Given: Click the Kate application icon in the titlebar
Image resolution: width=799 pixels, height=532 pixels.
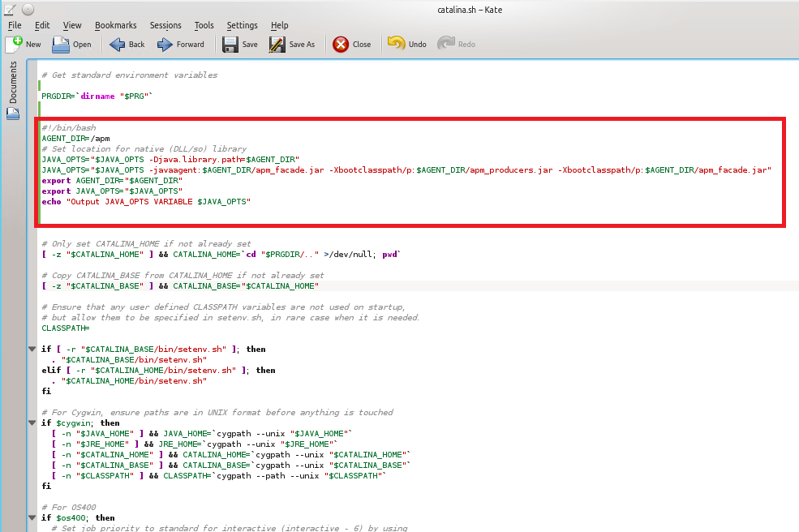Looking at the screenshot, I should tap(11, 9).
